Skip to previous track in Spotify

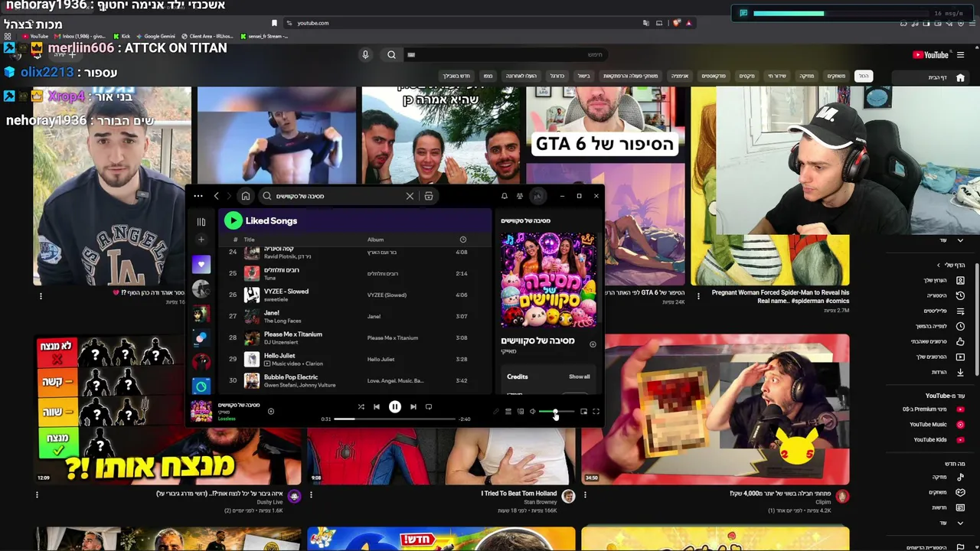point(377,407)
